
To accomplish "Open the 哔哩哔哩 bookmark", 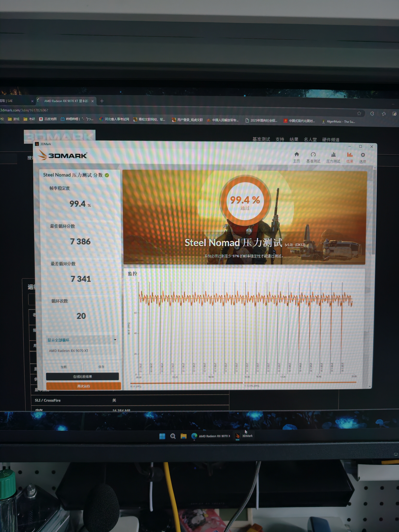I will click(77, 119).
